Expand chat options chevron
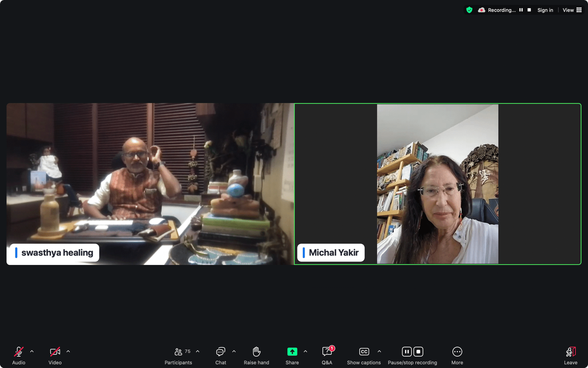This screenshot has height=368, width=588. click(234, 351)
